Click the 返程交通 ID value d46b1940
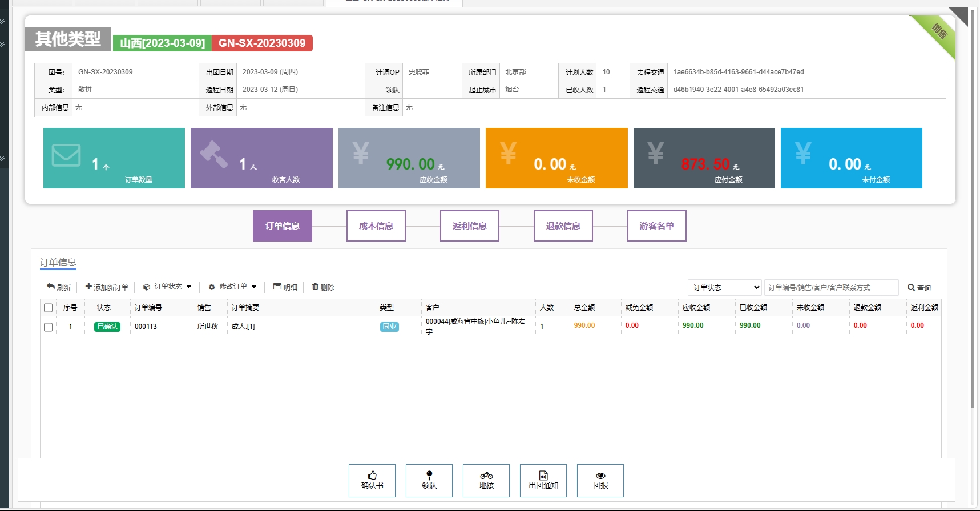Screen dimensions: 980x511 click(739, 90)
